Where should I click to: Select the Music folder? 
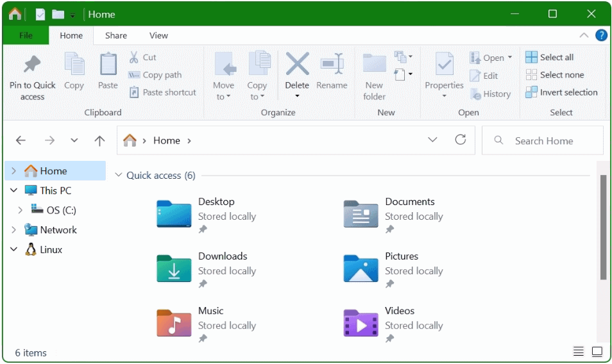click(207, 324)
